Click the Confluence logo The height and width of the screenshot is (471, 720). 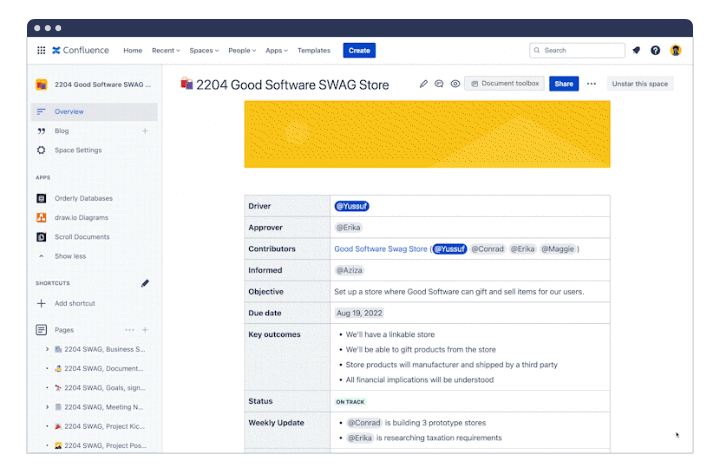tap(80, 50)
